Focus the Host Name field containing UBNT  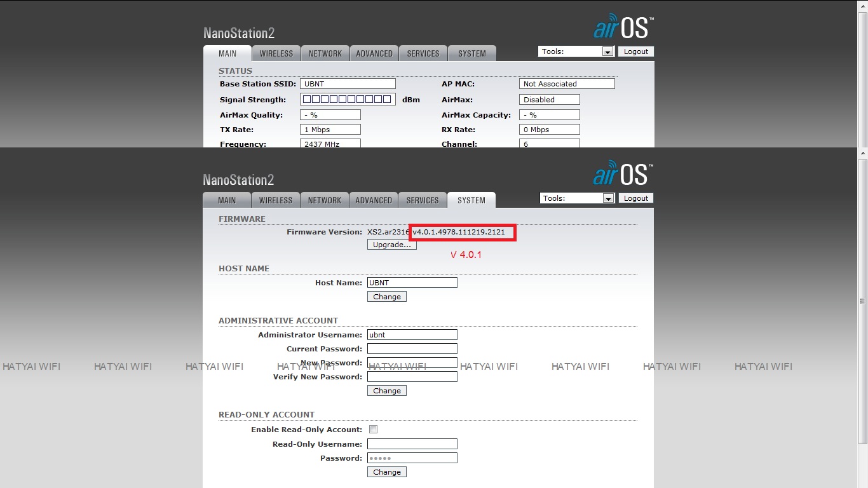pos(412,283)
